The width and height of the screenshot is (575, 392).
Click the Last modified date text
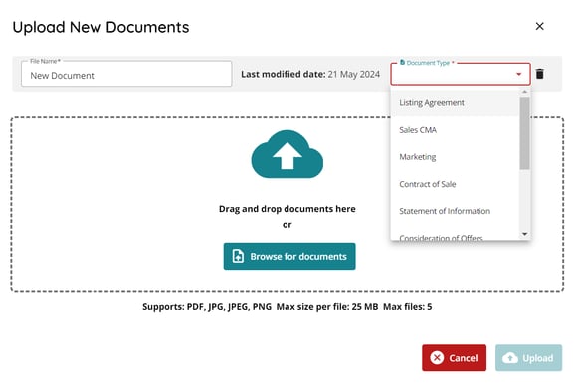[x=310, y=74]
